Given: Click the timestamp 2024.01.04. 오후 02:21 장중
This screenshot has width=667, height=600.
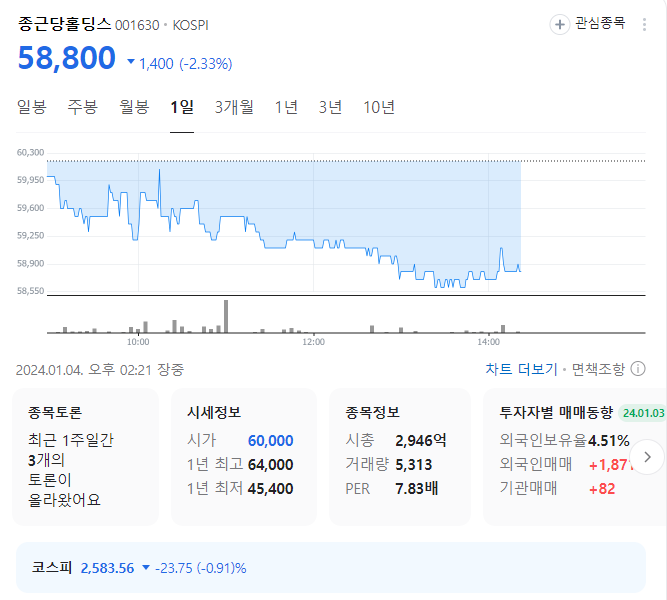Looking at the screenshot, I should 100,370.
